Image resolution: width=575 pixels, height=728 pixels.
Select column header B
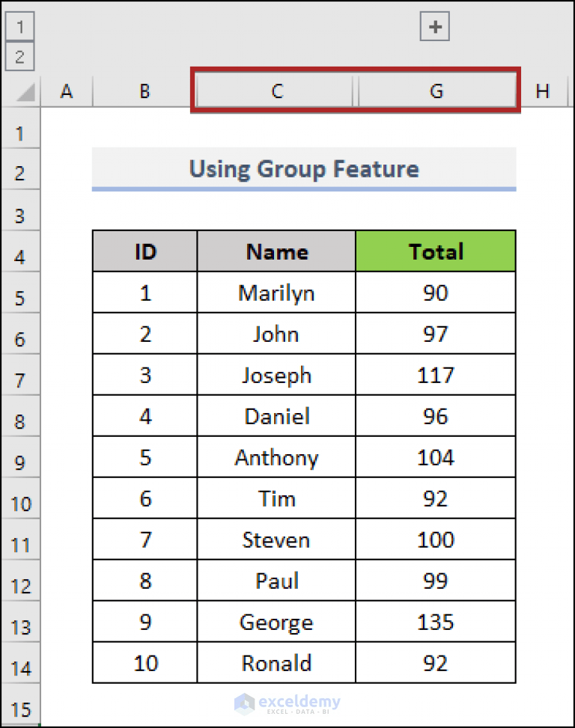144,91
